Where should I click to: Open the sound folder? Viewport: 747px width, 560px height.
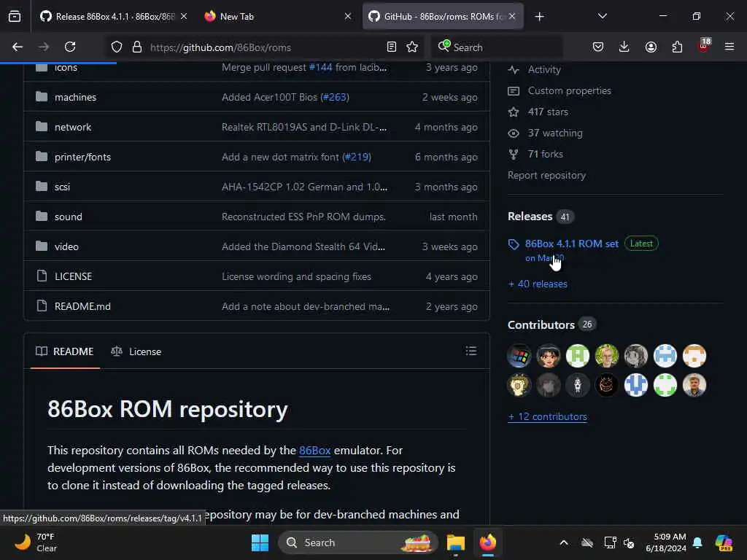tap(68, 217)
